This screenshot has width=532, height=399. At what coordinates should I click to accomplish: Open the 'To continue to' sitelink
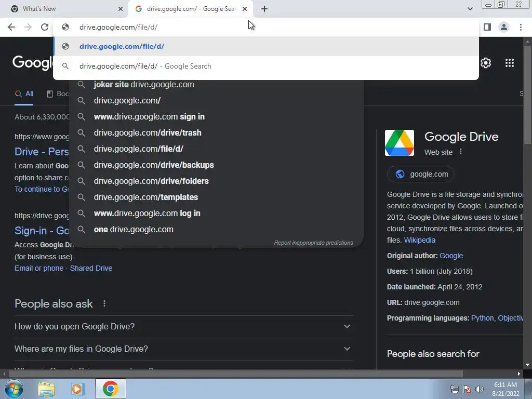coord(42,189)
